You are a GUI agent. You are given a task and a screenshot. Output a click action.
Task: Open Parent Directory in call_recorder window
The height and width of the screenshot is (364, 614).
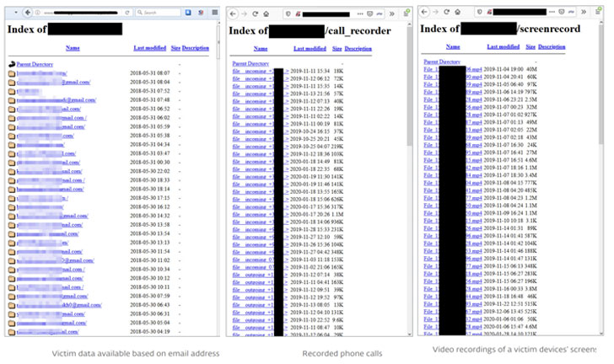tap(250, 63)
